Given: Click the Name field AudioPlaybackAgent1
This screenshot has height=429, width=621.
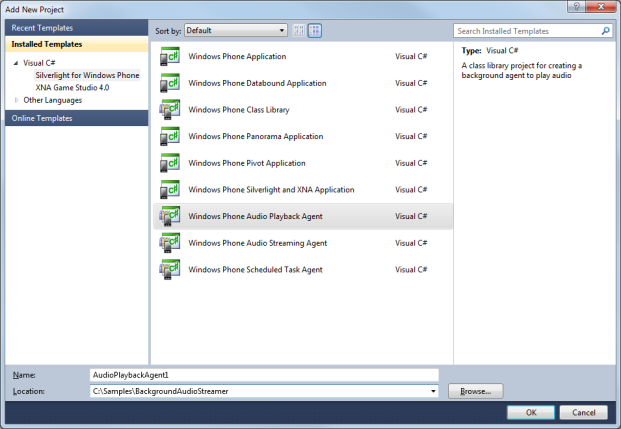Looking at the screenshot, I should [264, 375].
